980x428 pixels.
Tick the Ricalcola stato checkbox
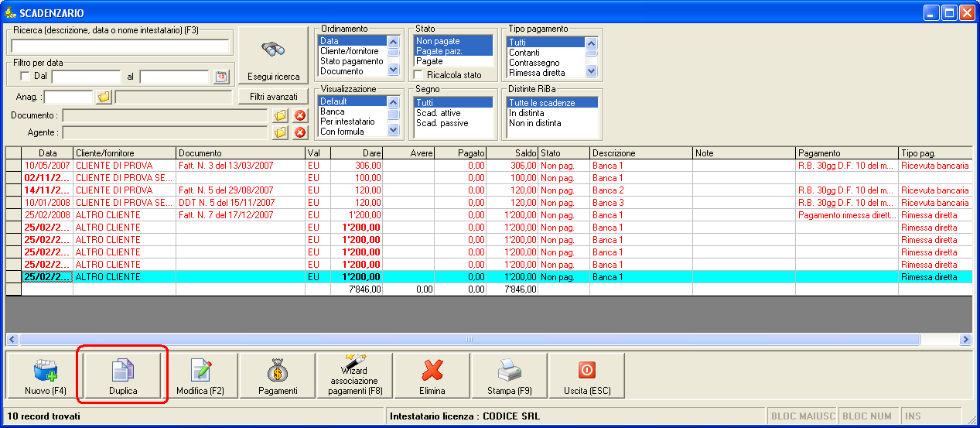[x=418, y=75]
